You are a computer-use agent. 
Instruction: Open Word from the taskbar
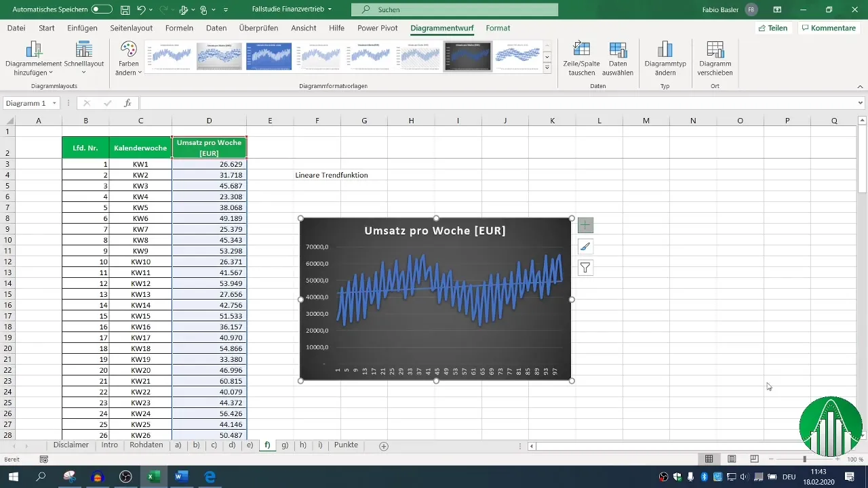click(181, 476)
